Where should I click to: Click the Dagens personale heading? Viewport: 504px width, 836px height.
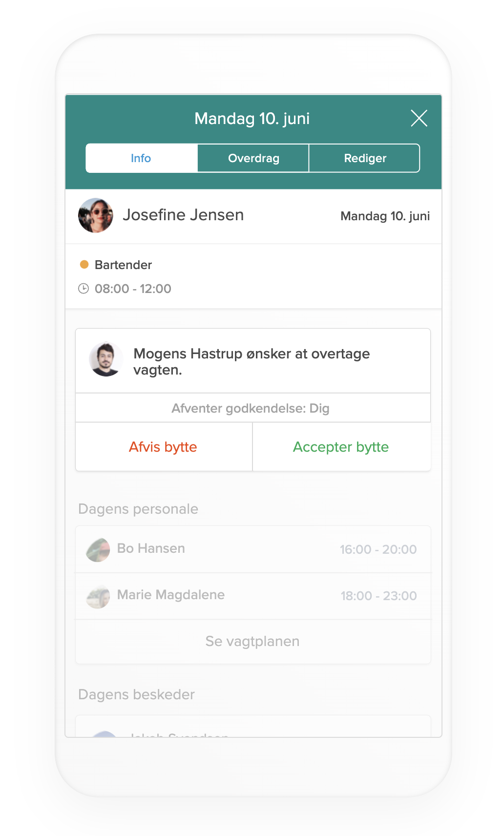pyautogui.click(x=138, y=509)
